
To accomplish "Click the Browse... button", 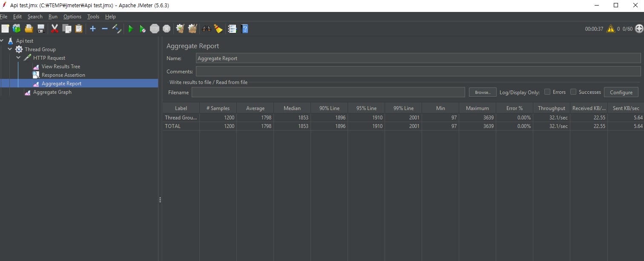I will [x=483, y=93].
